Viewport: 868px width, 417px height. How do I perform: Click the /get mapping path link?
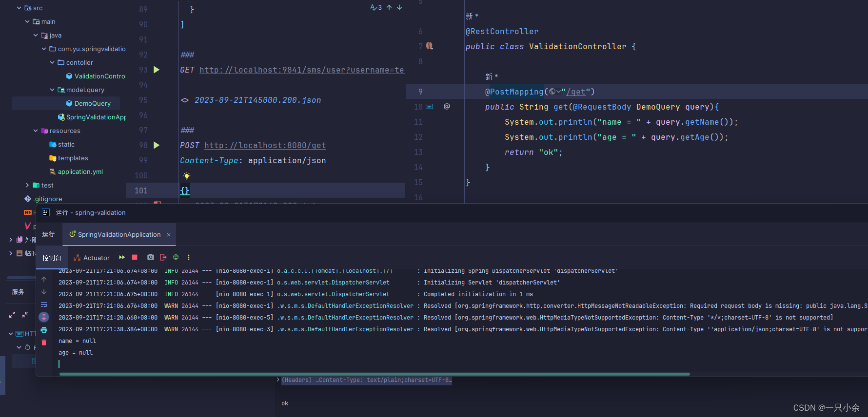click(575, 92)
